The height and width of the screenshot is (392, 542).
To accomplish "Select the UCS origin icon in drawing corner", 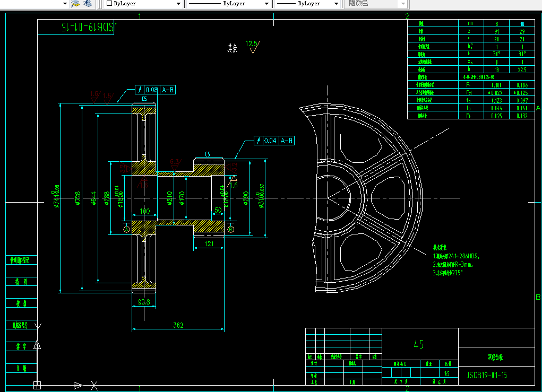I will 37,385.
